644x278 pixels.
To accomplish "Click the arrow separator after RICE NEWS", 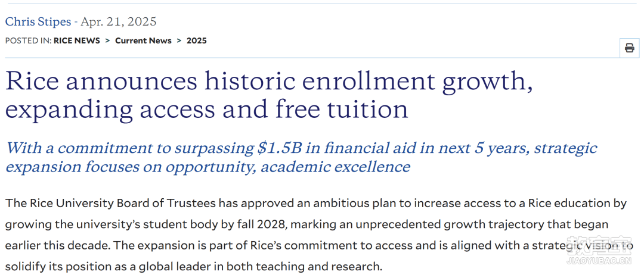I will click(107, 40).
